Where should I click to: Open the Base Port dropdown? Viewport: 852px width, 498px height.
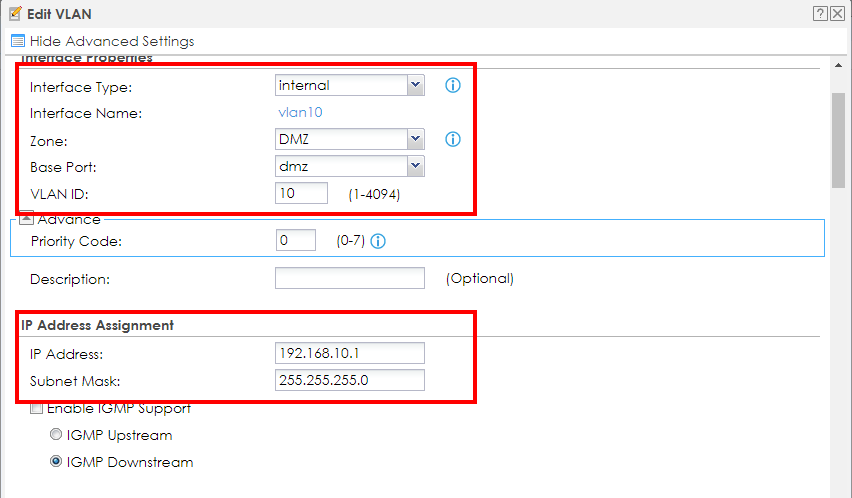coord(416,166)
